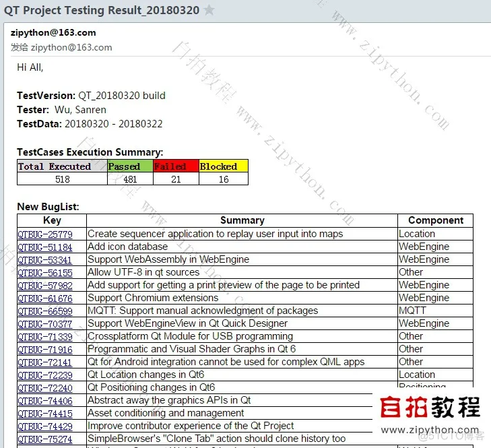The height and width of the screenshot is (448, 491).
Task: Click the sender name zipython@163.com in bold
Action: [x=53, y=32]
